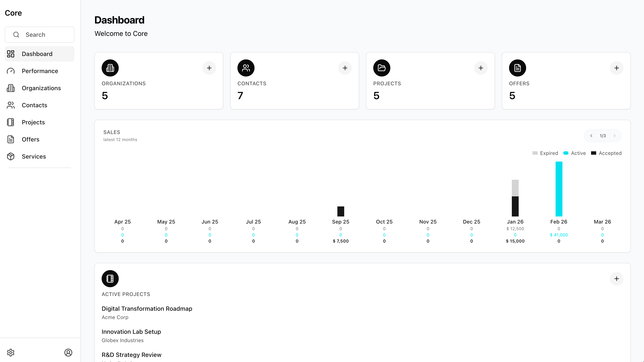The image size is (644, 362).
Task: Add a new contact with plus button
Action: click(345, 68)
